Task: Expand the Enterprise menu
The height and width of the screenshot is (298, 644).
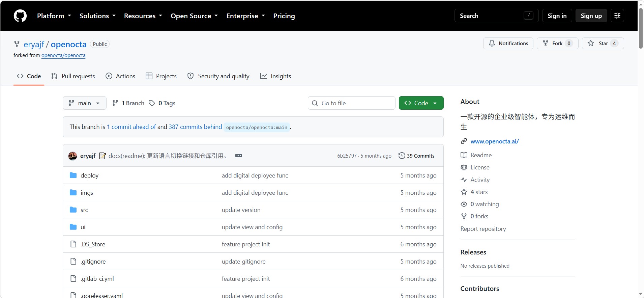Action: pos(245,16)
